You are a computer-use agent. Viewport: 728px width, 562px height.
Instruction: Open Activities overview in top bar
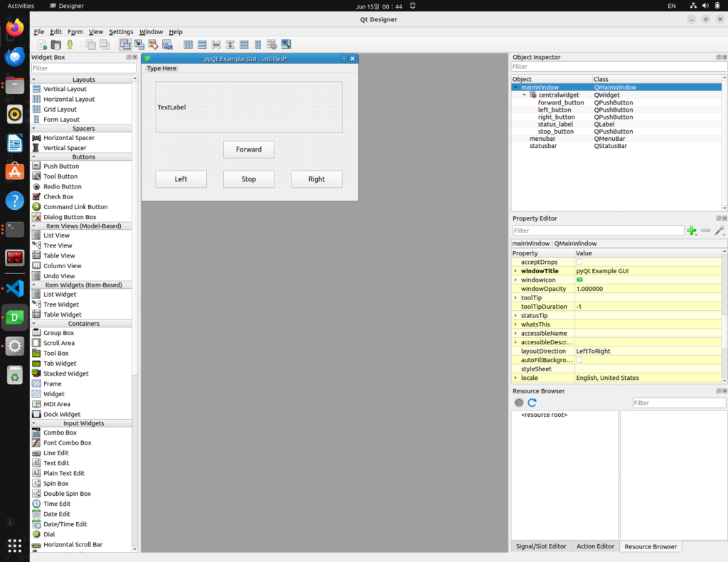[21, 6]
